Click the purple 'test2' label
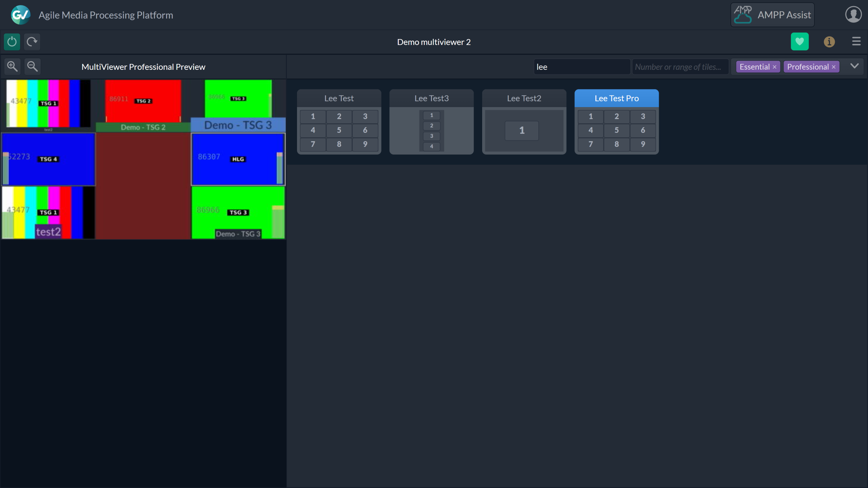 click(x=48, y=232)
